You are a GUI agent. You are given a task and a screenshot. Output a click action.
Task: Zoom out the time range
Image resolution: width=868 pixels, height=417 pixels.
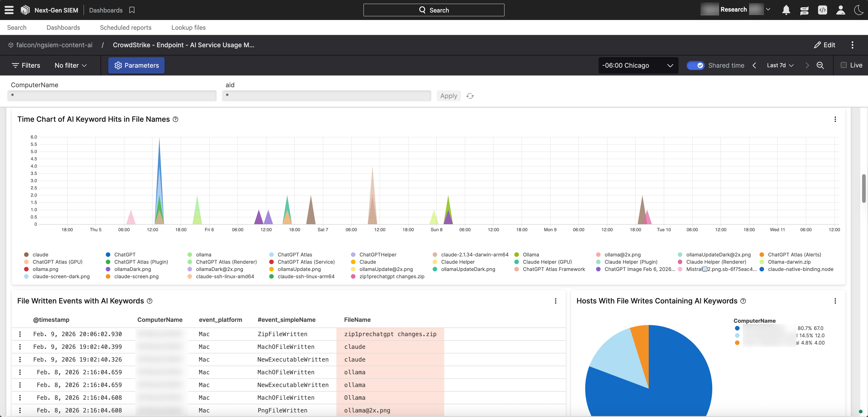click(820, 65)
